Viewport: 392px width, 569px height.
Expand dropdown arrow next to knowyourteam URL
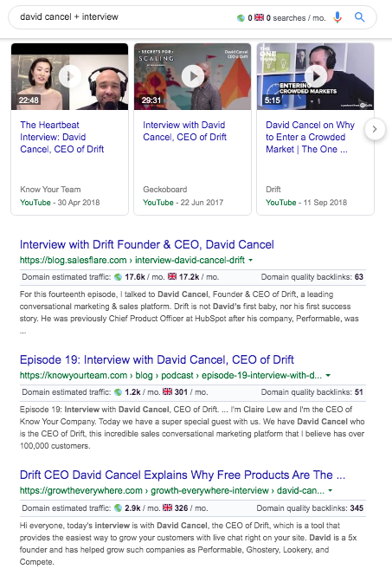point(328,375)
